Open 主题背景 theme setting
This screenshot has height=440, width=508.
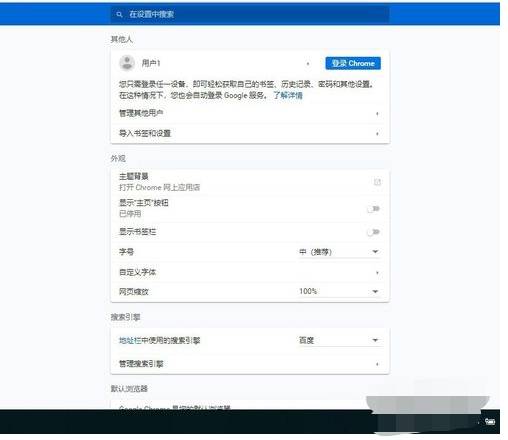250,182
